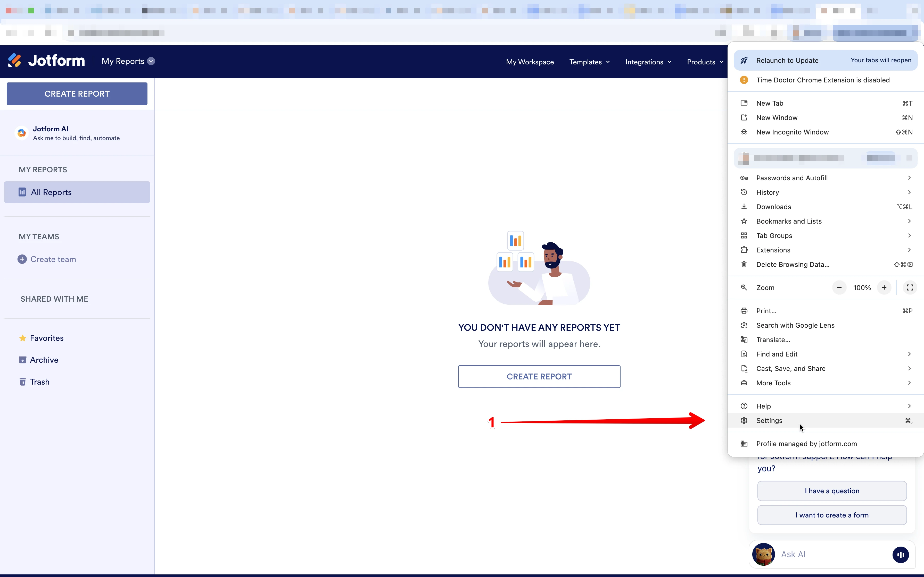This screenshot has height=577, width=924.
Task: Click the voice input icon next to Ask AI
Action: (x=901, y=554)
